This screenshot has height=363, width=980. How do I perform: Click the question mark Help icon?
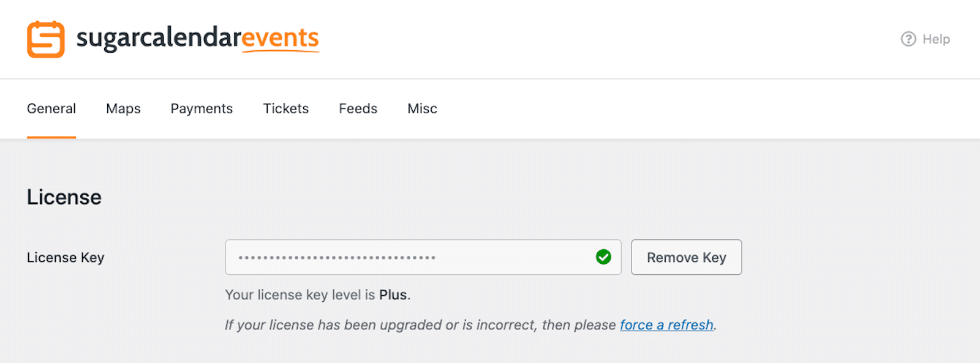click(x=908, y=39)
